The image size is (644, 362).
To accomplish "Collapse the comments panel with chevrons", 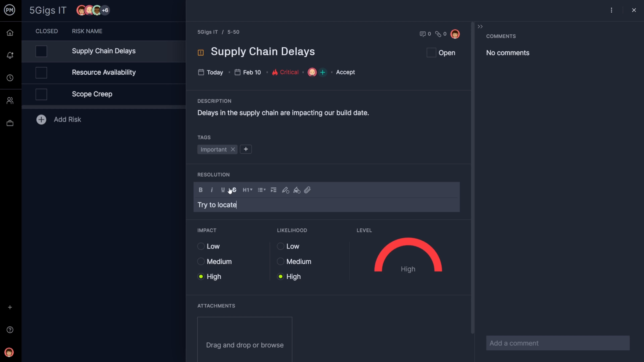I will click(480, 26).
